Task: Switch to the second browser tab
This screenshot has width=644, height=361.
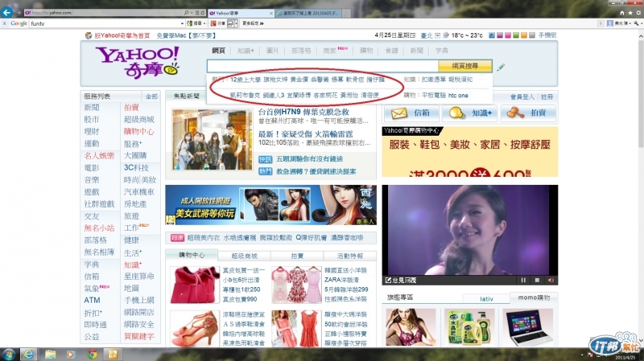Action: (308, 13)
